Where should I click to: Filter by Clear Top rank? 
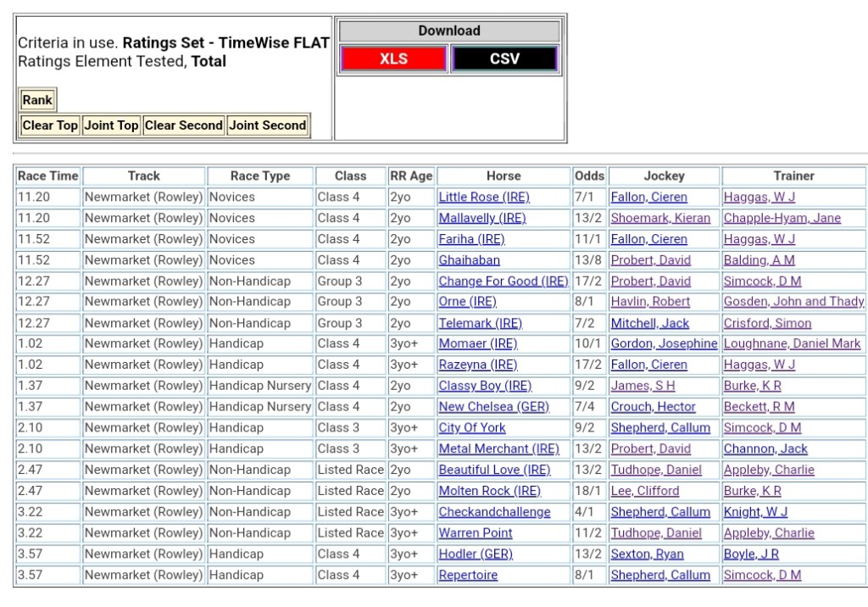[50, 125]
